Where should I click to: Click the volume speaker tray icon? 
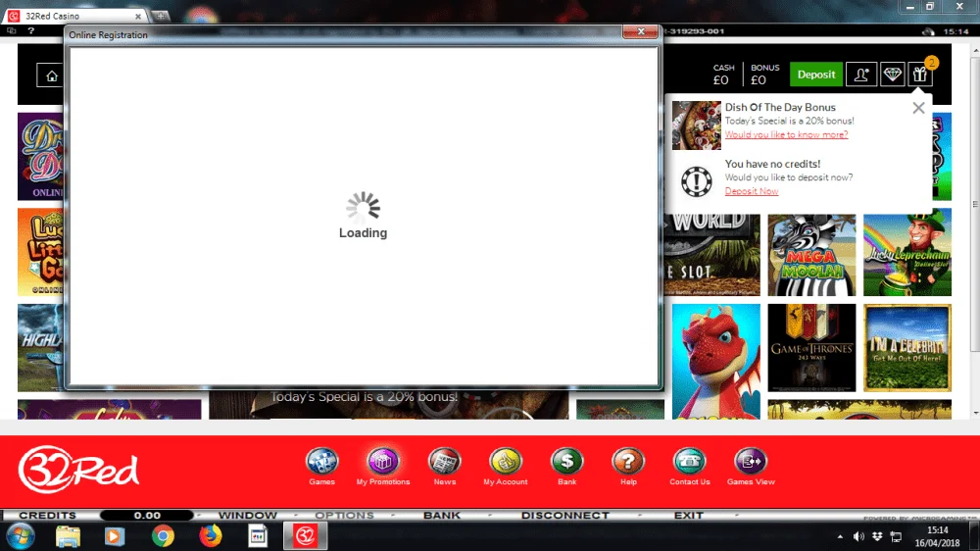pos(858,536)
